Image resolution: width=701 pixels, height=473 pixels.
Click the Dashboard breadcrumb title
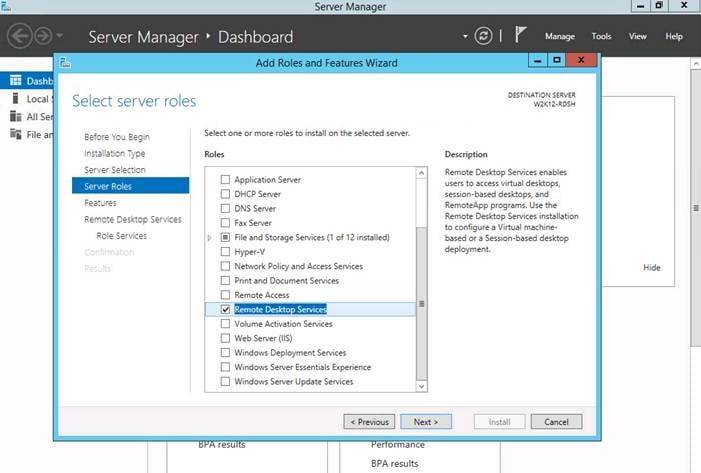(256, 37)
